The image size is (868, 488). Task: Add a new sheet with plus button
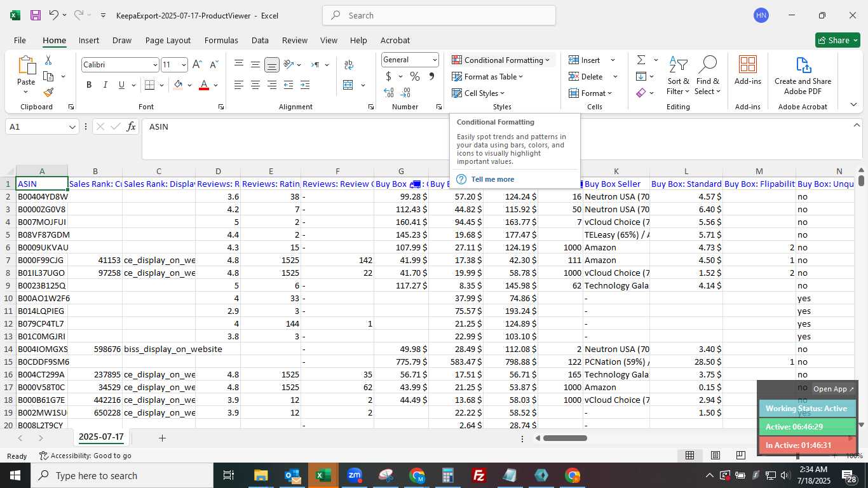point(162,438)
